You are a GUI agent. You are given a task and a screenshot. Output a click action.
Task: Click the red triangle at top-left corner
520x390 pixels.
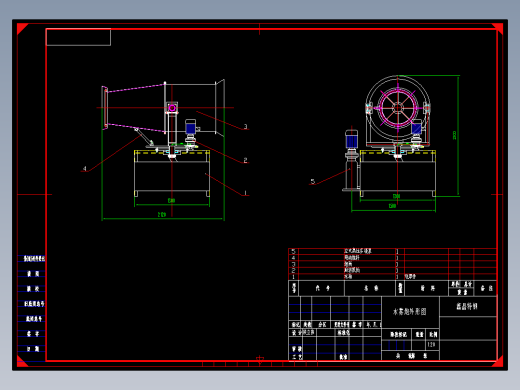[x=21, y=28]
